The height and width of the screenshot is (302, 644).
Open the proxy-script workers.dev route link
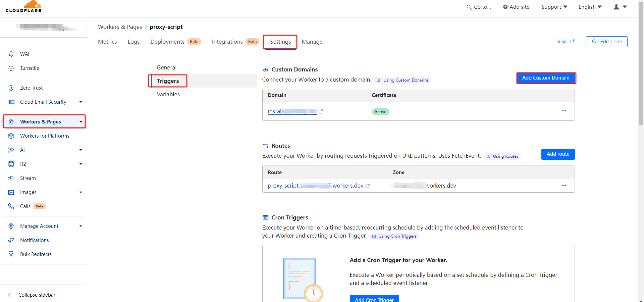coord(316,186)
